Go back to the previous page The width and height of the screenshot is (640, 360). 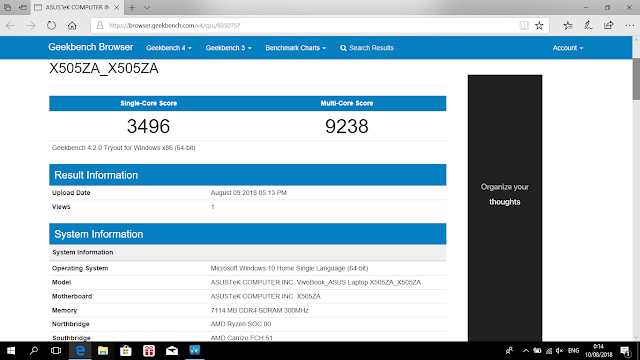coord(11,25)
